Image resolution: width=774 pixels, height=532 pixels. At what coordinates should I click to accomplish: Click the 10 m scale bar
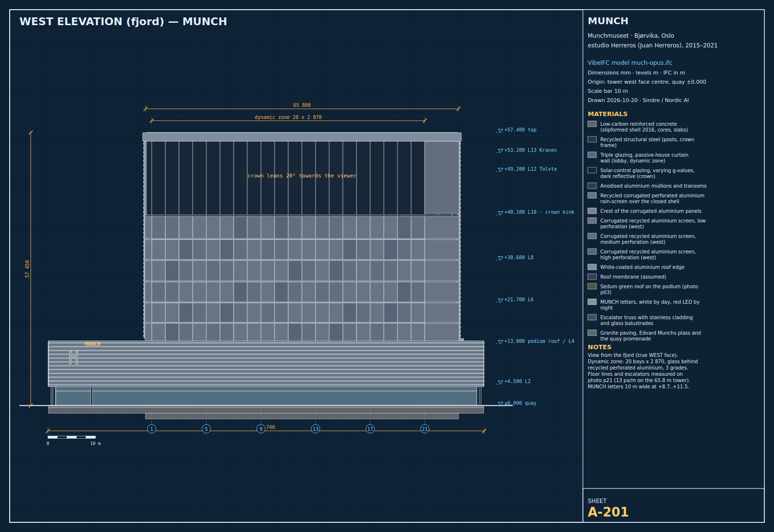point(72,437)
